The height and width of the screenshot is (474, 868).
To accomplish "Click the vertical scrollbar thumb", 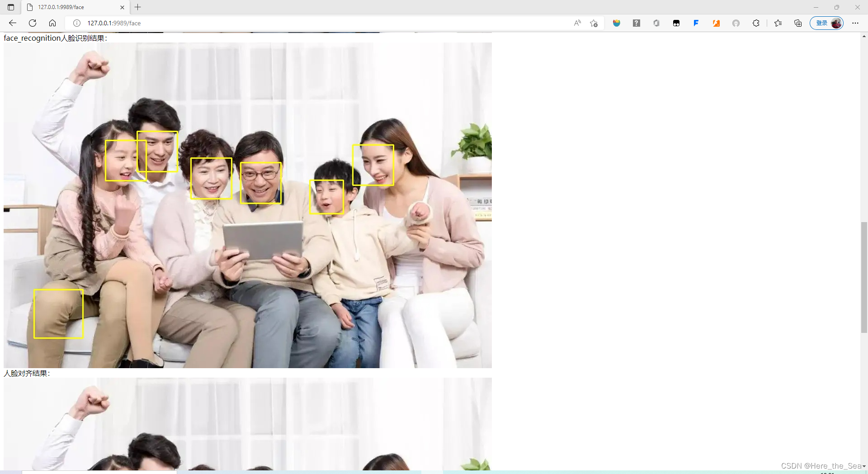I will click(x=864, y=277).
